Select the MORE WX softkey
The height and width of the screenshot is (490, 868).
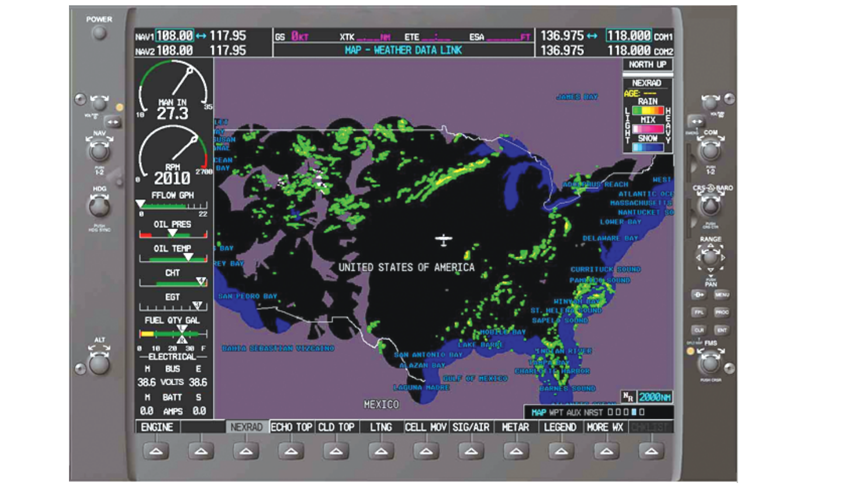605,427
